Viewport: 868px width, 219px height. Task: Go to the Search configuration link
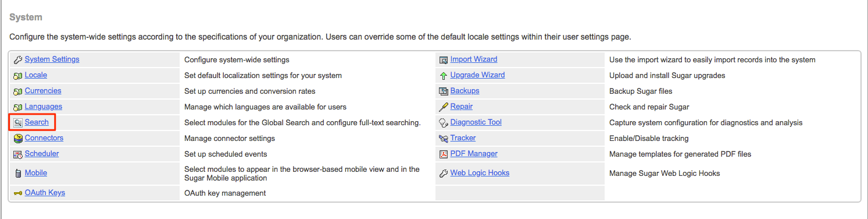(x=37, y=122)
